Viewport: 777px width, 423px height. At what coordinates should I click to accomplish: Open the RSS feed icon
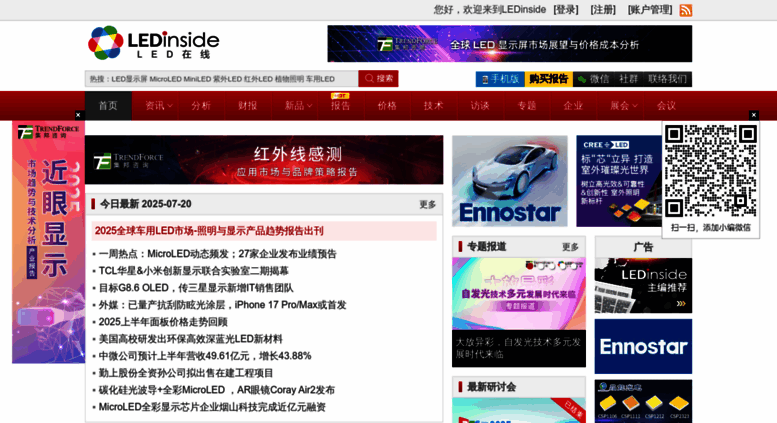pyautogui.click(x=685, y=10)
